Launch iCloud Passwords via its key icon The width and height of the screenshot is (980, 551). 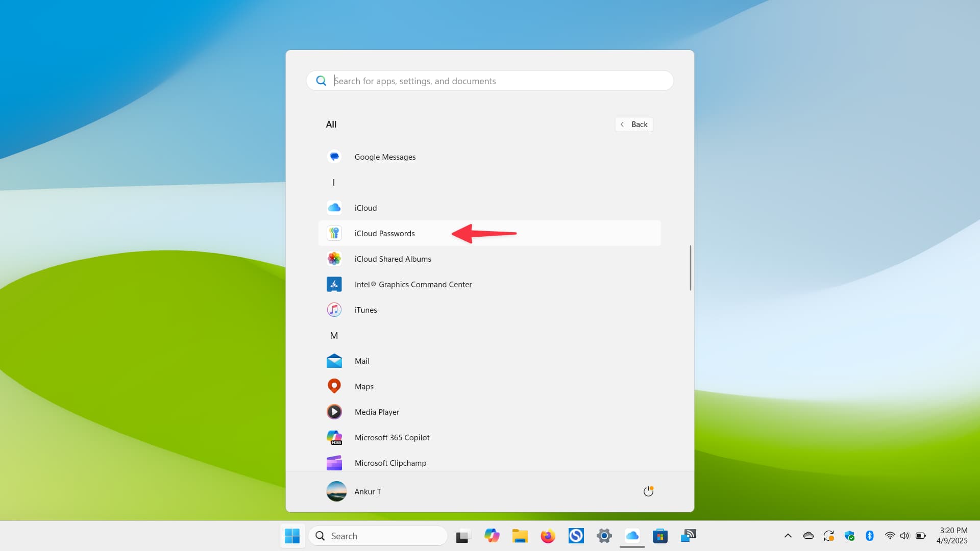[x=334, y=233]
